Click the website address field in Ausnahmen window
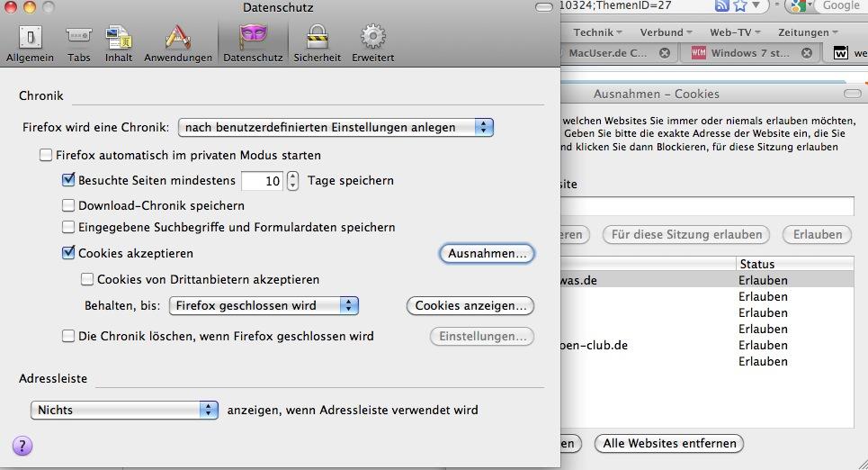Screen dimensions: 868x470 (708, 206)
